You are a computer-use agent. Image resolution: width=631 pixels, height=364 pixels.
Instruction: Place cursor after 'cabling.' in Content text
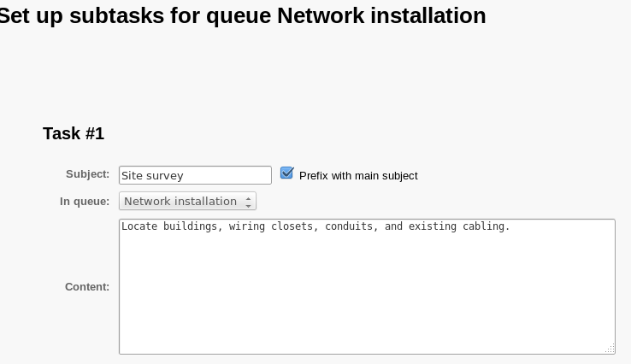click(511, 226)
